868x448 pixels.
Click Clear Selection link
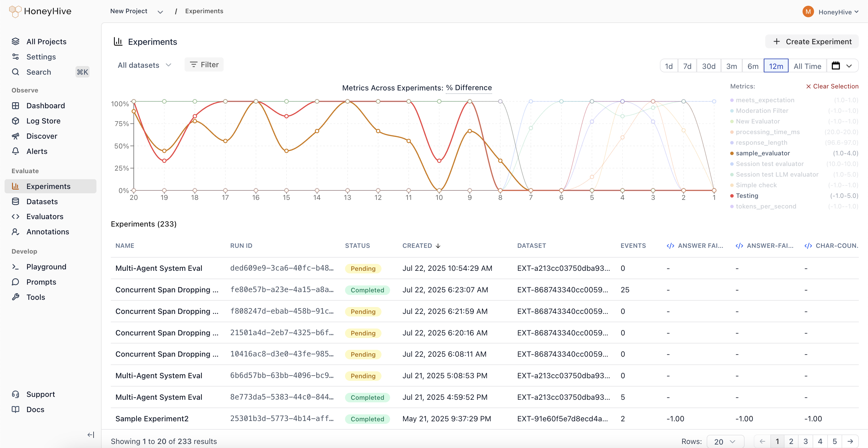tap(832, 86)
